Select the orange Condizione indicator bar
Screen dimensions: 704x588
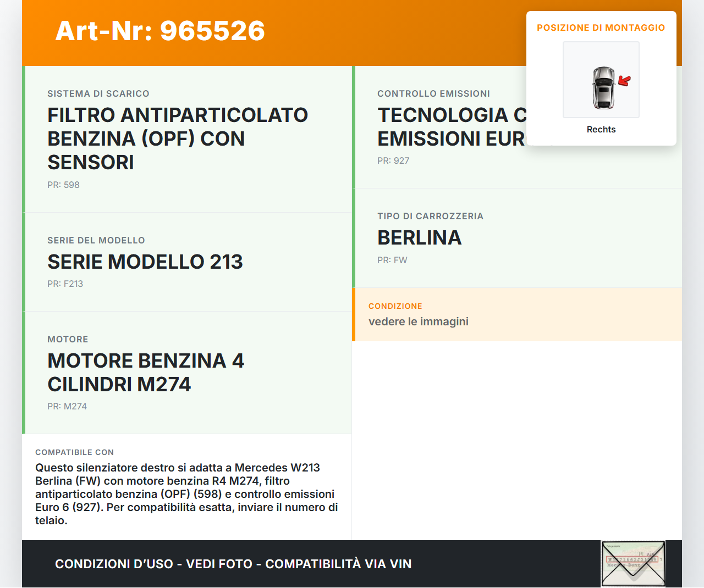[354, 314]
